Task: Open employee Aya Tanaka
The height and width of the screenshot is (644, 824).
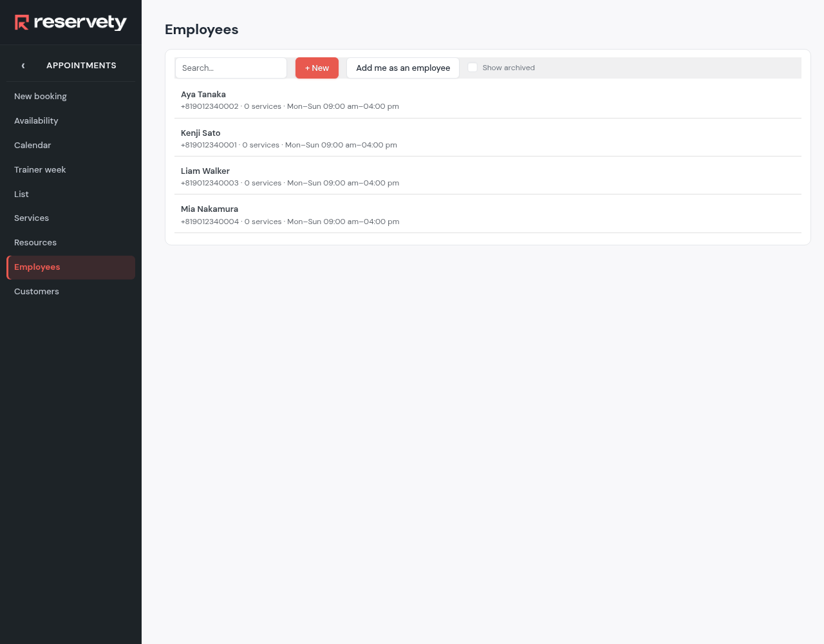Action: tap(488, 100)
